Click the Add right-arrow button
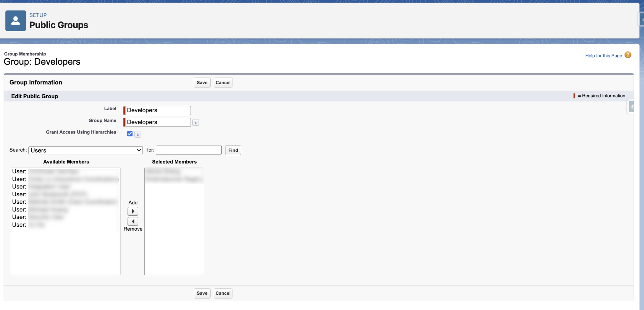The height and width of the screenshot is (310, 644). 133,211
